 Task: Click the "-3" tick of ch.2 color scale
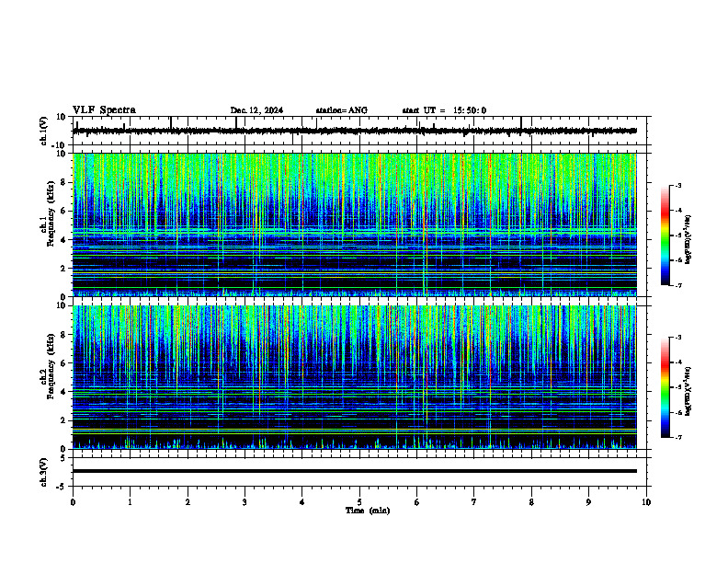click(678, 338)
